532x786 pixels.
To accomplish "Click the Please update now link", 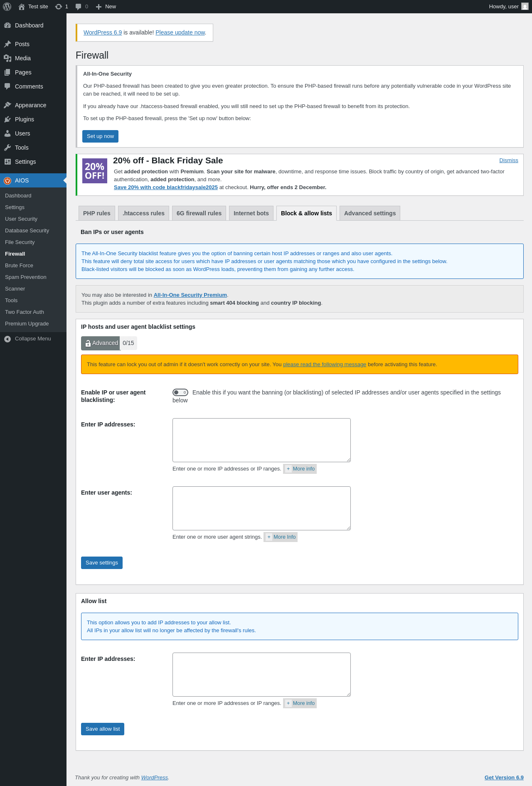I will tap(180, 32).
